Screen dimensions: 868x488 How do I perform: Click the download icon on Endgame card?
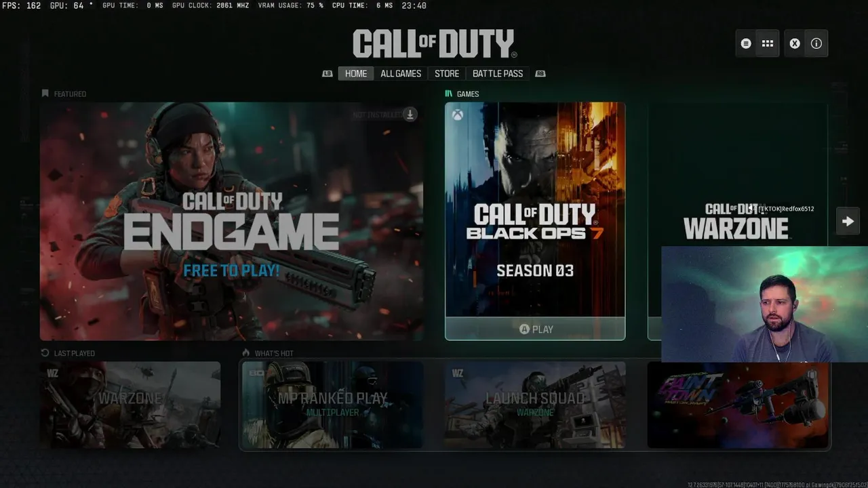[x=410, y=114]
